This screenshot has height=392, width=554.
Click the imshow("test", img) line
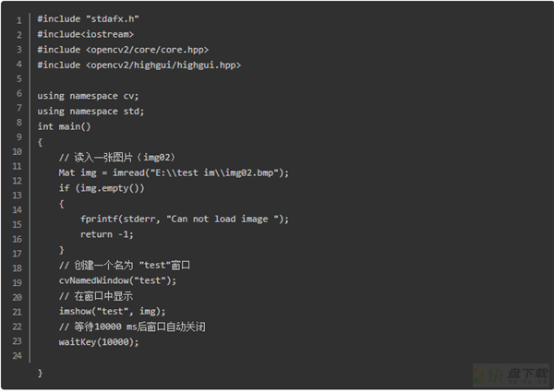112,311
